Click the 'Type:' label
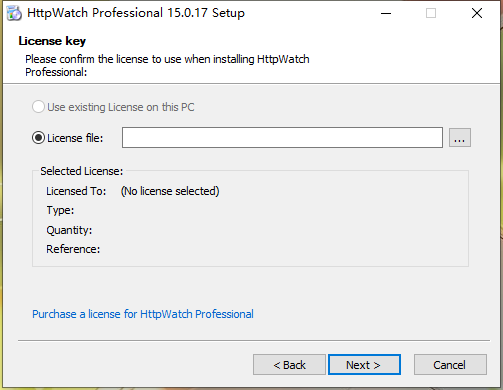 point(60,210)
